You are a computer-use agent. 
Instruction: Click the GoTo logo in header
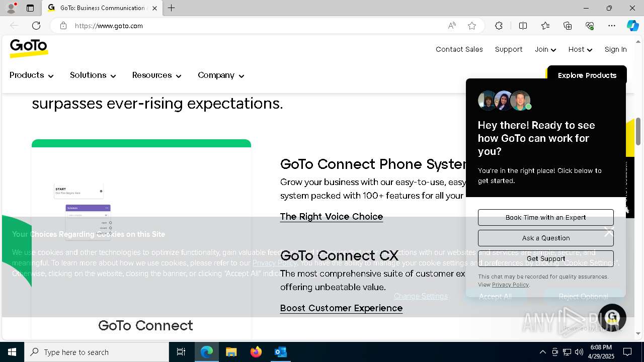click(29, 48)
